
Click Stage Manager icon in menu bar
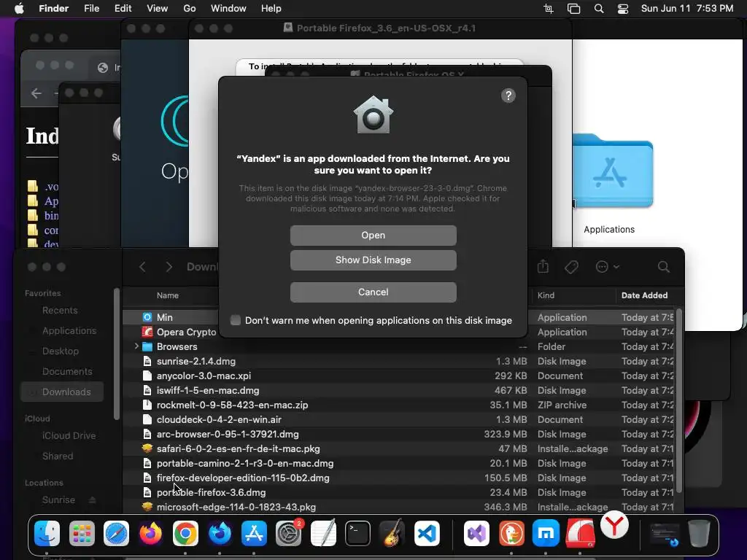(x=573, y=9)
